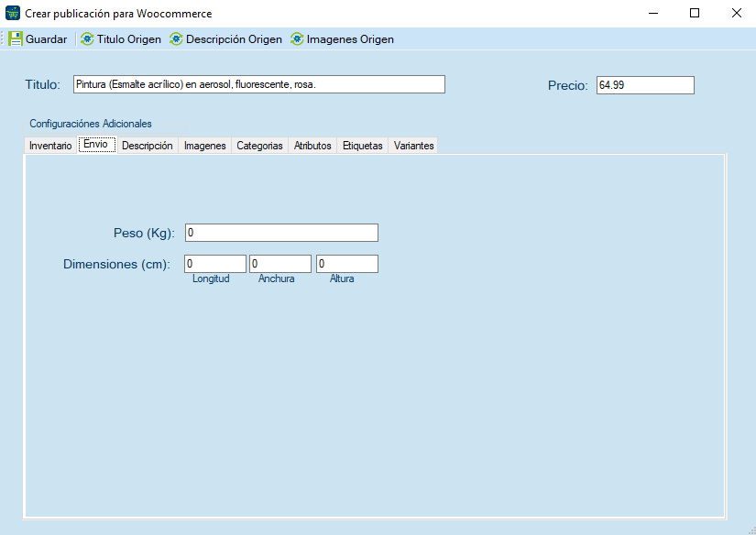This screenshot has width=756, height=535.
Task: Click the Longitud dimension field
Action: coord(215,264)
